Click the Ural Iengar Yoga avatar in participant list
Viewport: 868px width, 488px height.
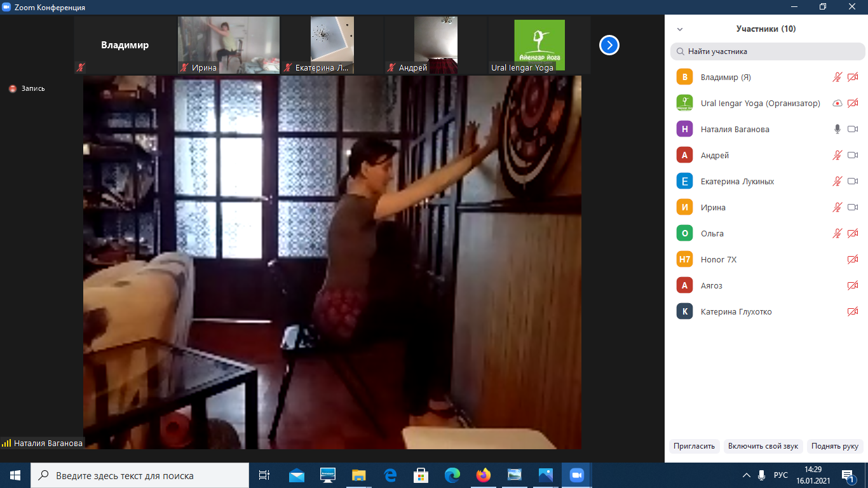(684, 103)
